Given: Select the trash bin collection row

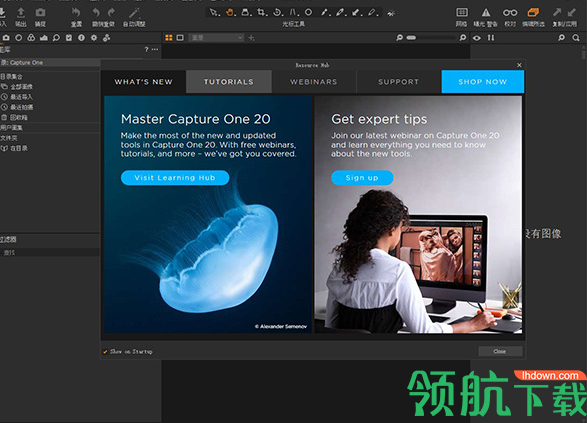Looking at the screenshot, I should (51, 118).
